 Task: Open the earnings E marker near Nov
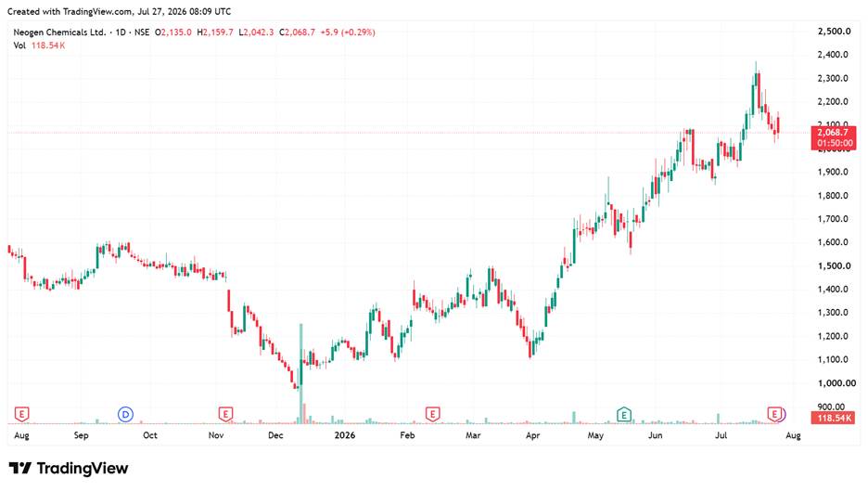click(x=225, y=414)
